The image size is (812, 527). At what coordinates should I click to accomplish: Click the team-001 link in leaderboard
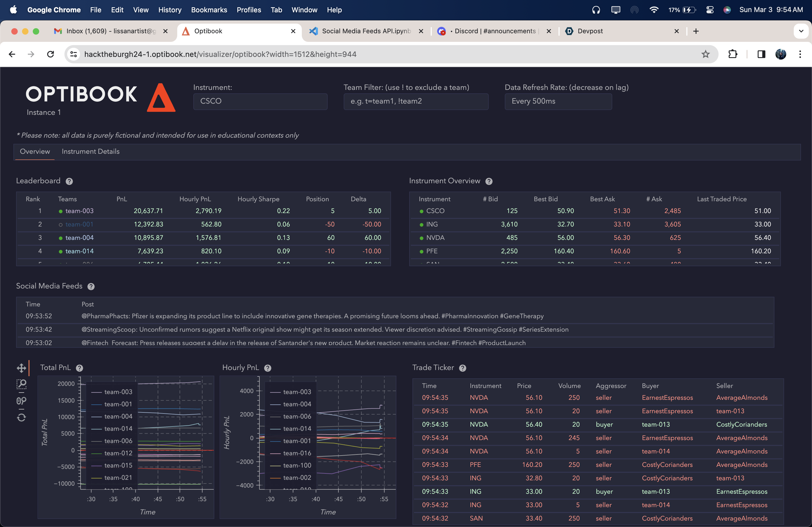pyautogui.click(x=79, y=224)
